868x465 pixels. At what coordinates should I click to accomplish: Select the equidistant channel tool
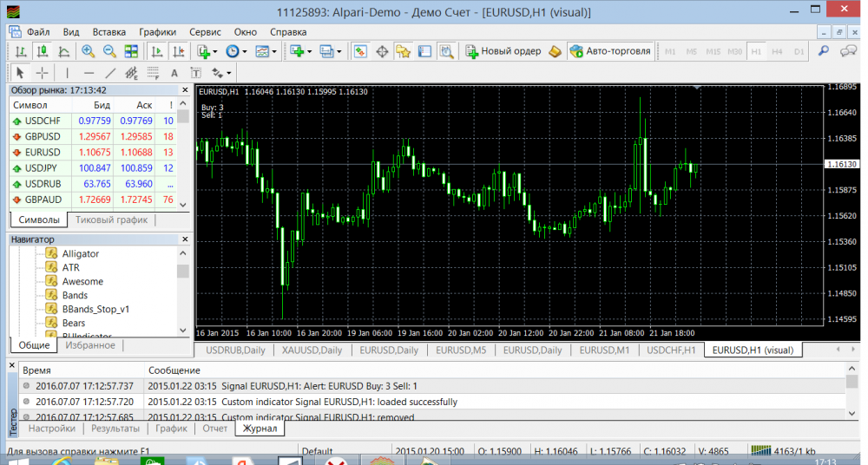tap(131, 73)
